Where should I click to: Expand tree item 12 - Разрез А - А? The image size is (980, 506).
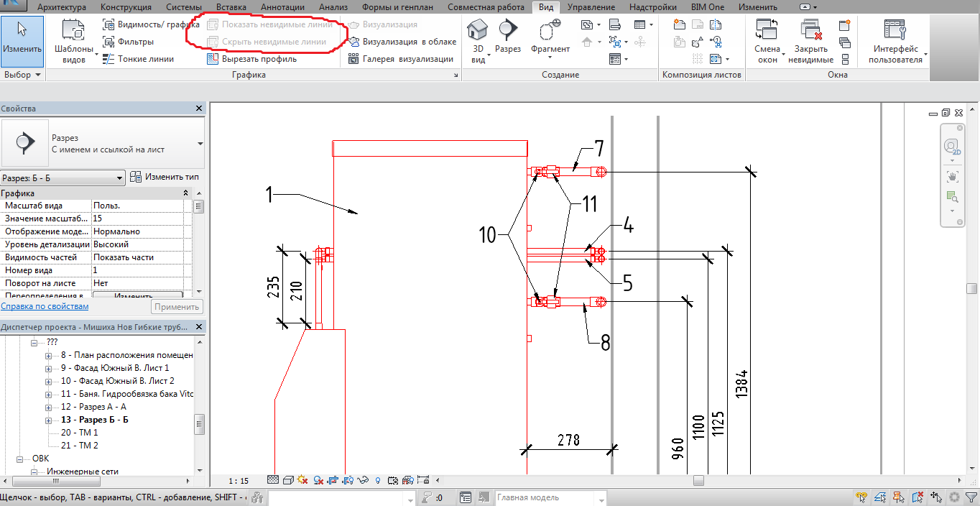click(x=47, y=407)
